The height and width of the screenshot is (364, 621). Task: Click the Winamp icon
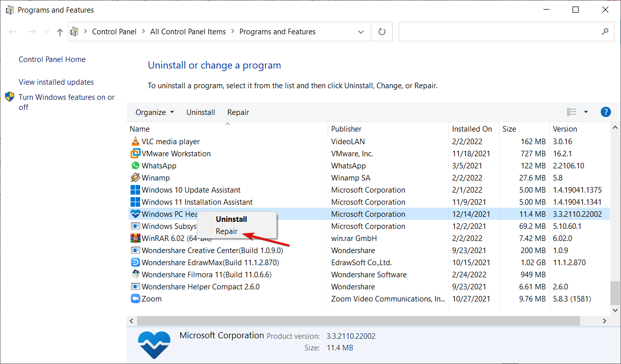pyautogui.click(x=135, y=178)
